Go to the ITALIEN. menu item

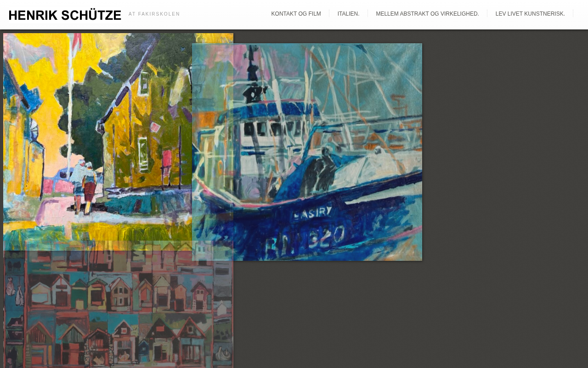point(348,14)
